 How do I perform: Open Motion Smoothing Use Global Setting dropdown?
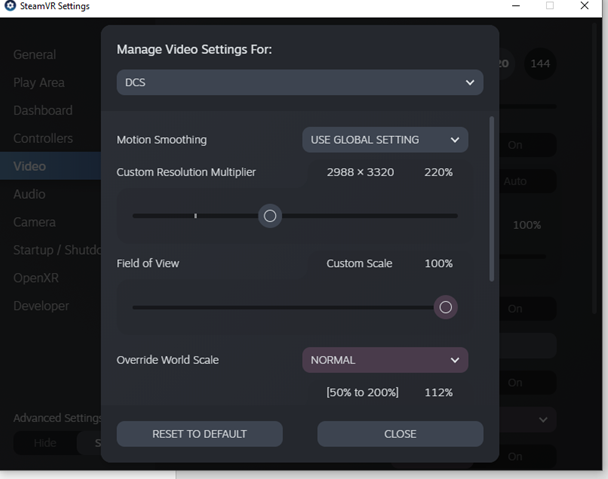[x=385, y=140]
